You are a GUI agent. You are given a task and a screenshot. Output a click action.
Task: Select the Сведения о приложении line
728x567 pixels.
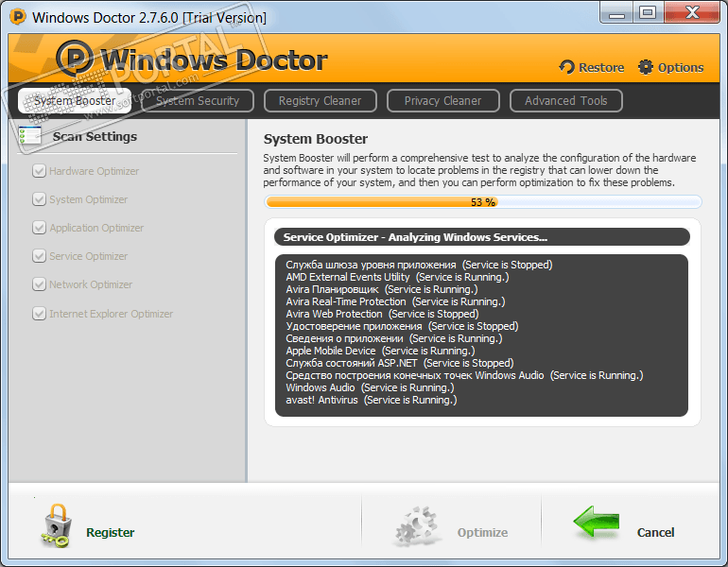(394, 338)
